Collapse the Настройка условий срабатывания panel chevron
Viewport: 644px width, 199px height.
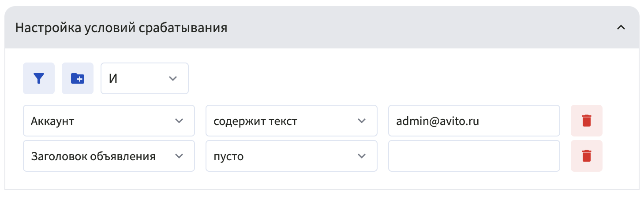click(x=621, y=28)
